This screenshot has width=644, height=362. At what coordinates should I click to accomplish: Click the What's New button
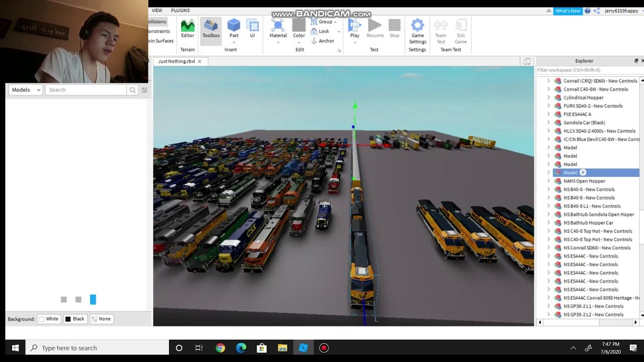568,11
